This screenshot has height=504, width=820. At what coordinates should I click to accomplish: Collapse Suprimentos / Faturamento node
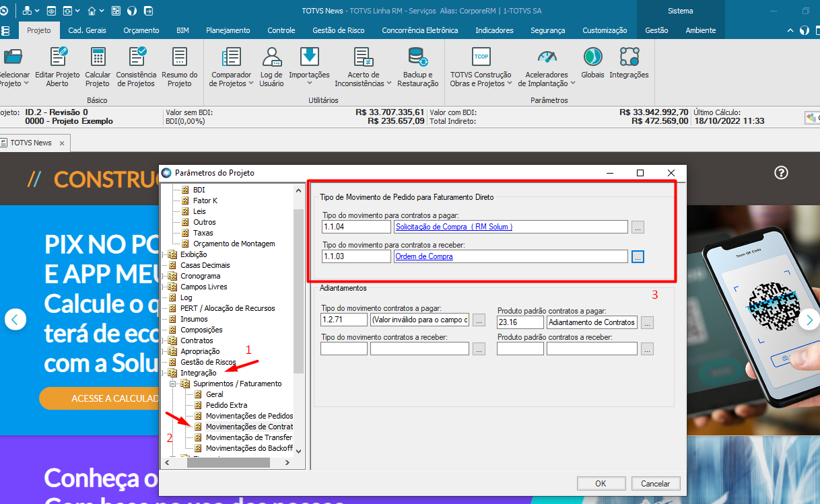[172, 384]
